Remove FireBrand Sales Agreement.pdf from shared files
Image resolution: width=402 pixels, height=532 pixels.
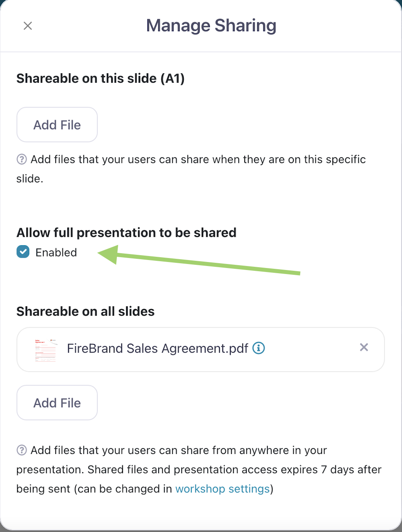coord(364,347)
